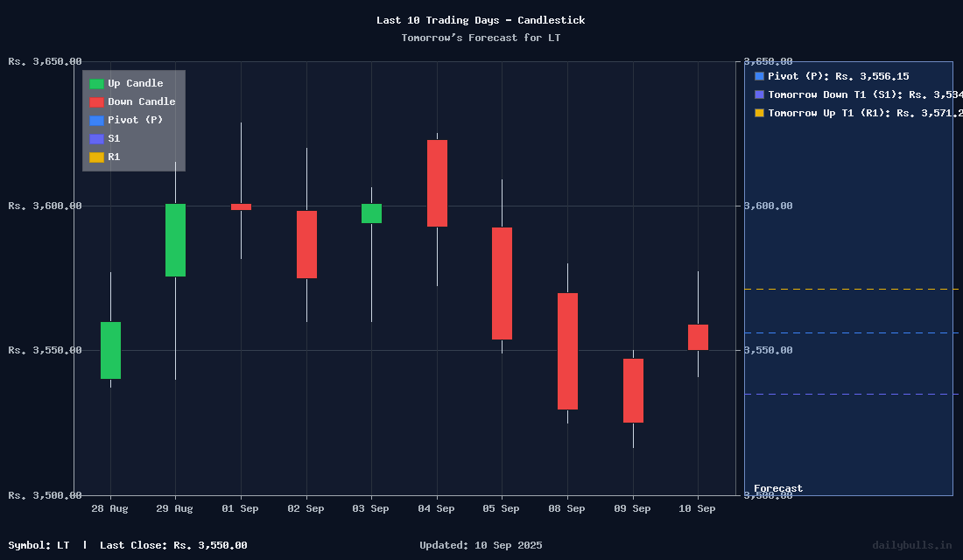The image size is (963, 560).
Task: Click the 01 Sep x-axis date label
Action: click(240, 508)
